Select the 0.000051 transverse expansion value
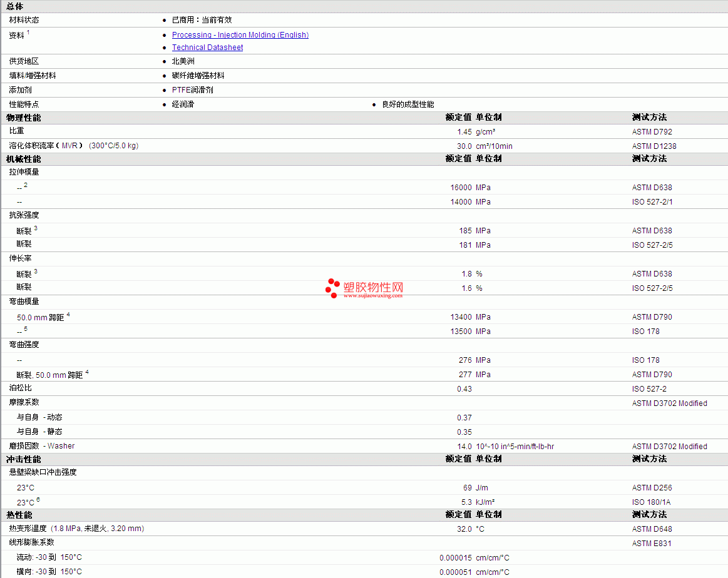 pyautogui.click(x=456, y=572)
